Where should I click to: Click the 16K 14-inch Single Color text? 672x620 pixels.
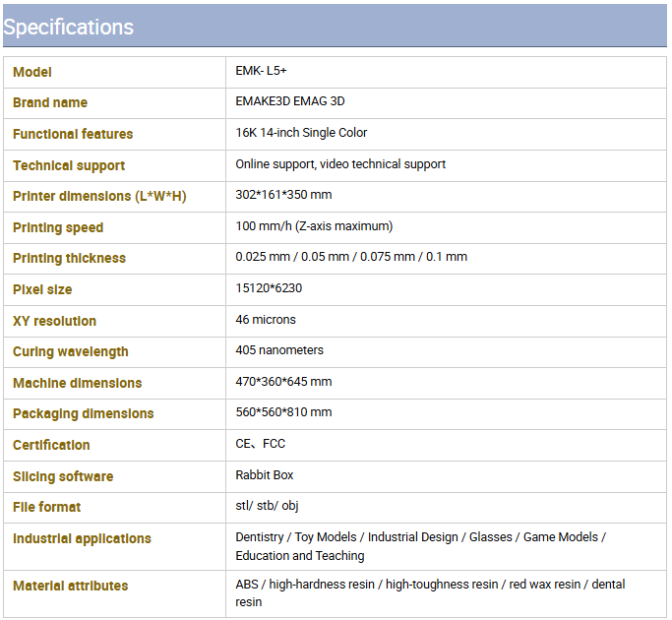point(301,133)
